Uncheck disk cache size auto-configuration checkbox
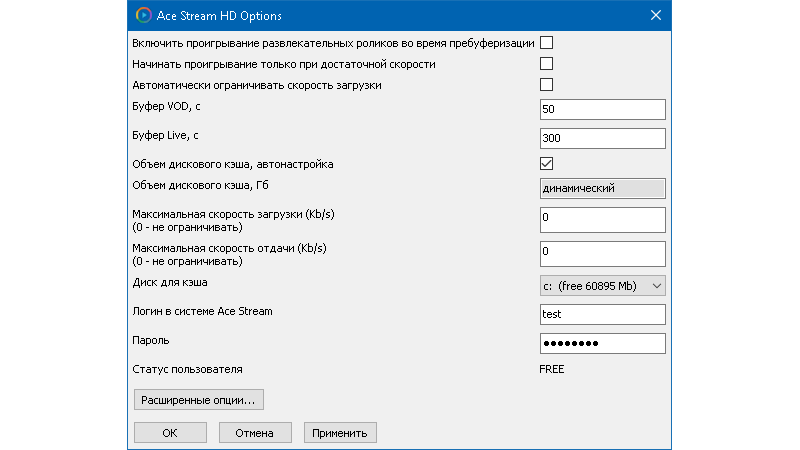 pyautogui.click(x=547, y=163)
